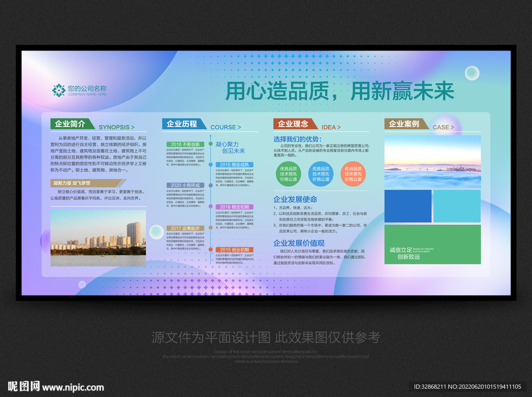The image size is (532, 397).
Task: Toggle the 2018 稳定初期 milestone entry
Action: (235, 207)
